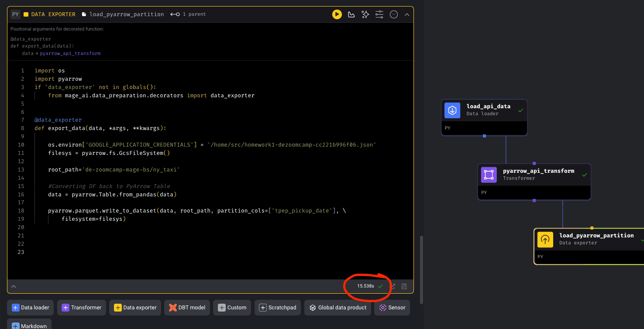Open the pyarrow_api_transform link under positional arguments
The width and height of the screenshot is (644, 329).
coord(70,53)
